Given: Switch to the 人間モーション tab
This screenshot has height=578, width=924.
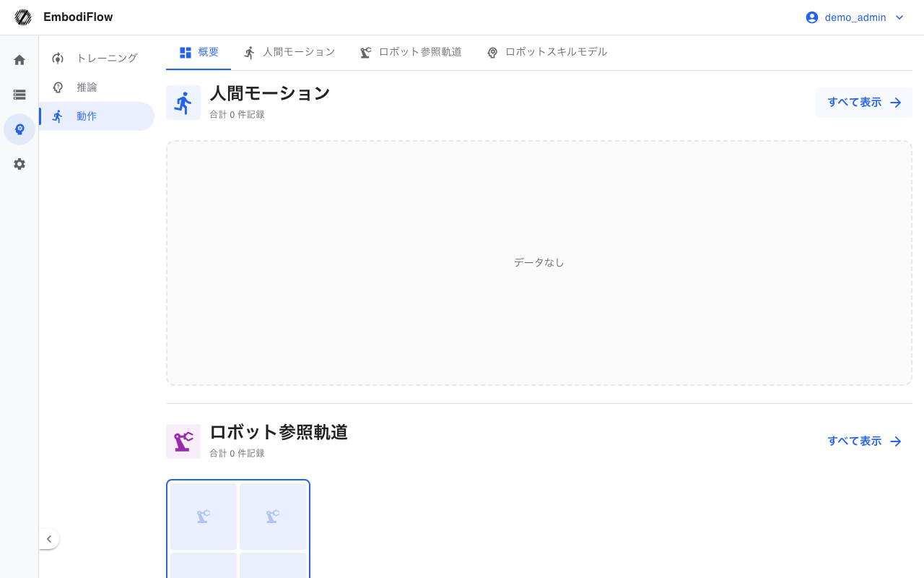Looking at the screenshot, I should [x=289, y=53].
